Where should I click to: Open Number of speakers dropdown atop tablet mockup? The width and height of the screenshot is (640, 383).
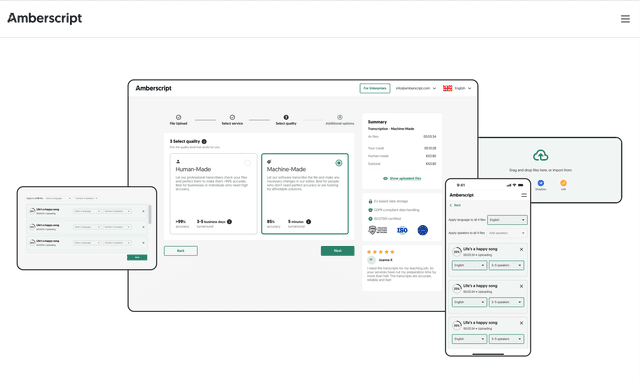tap(86, 198)
